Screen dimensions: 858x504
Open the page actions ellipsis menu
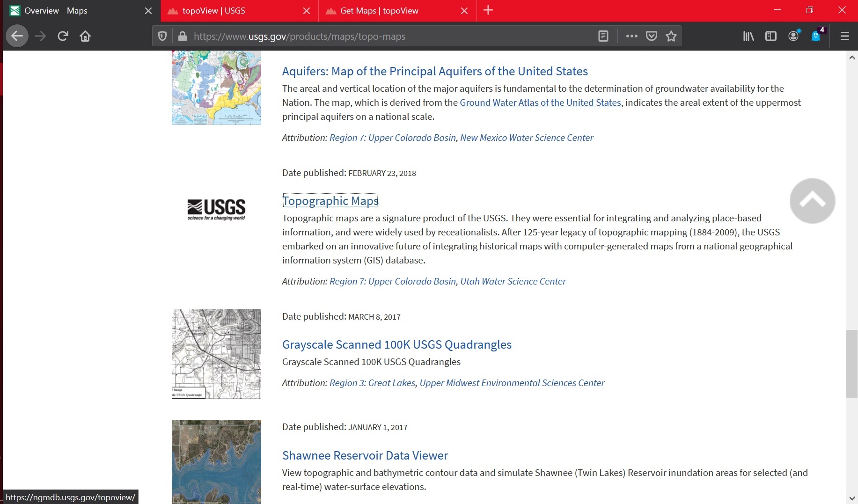(x=632, y=36)
